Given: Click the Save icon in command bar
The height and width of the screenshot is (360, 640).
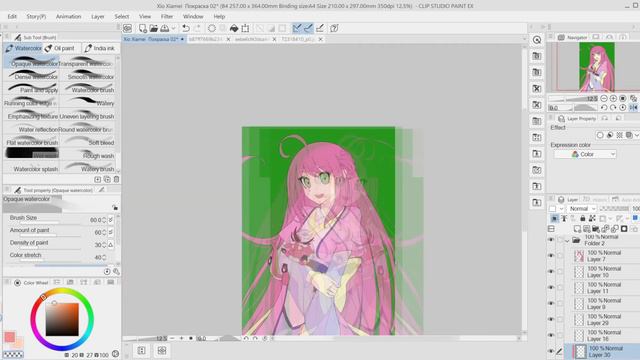Looking at the screenshot, I should tap(164, 28).
